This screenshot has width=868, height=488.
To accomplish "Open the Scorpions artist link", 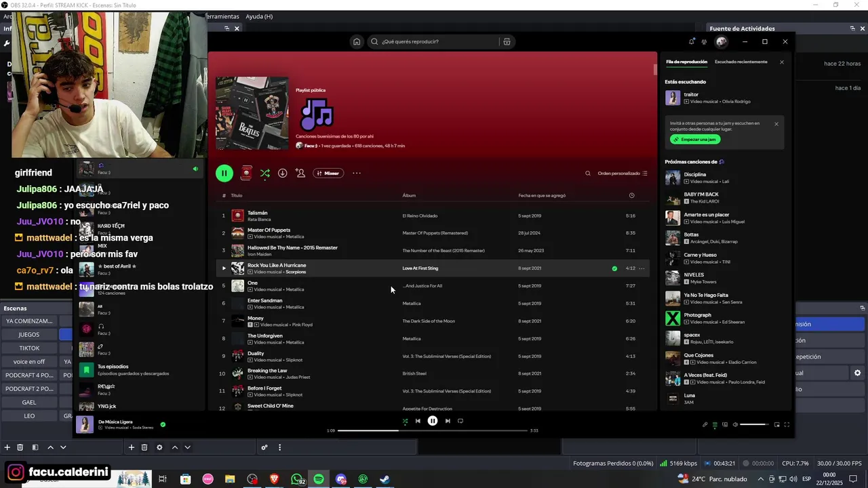I will (x=296, y=272).
